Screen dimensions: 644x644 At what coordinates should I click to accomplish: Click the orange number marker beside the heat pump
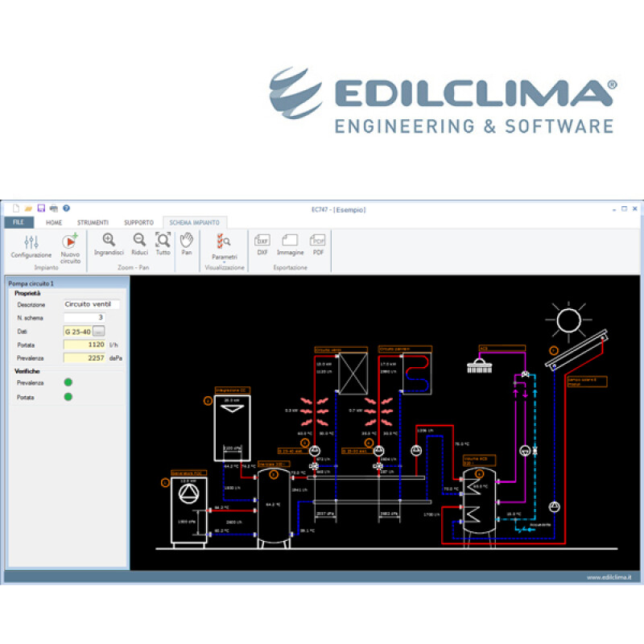click(x=165, y=482)
